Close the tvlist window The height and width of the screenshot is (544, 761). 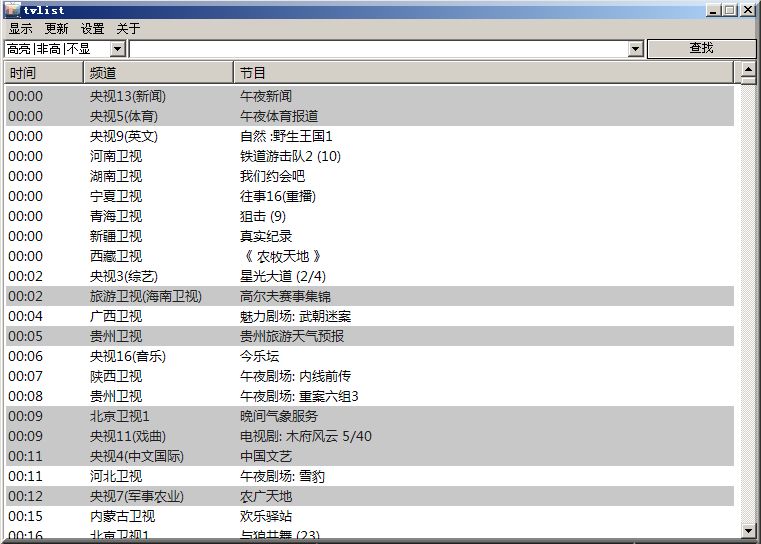pyautogui.click(x=748, y=10)
